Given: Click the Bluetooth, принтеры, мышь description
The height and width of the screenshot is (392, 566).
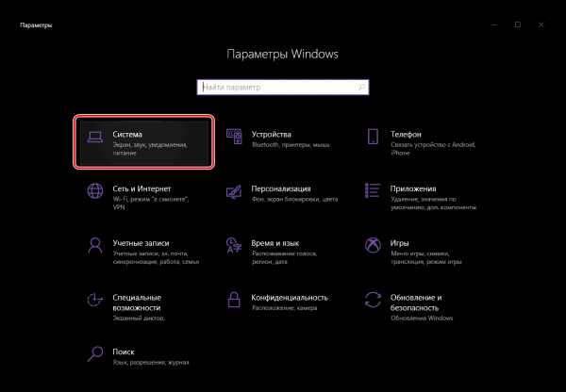Looking at the screenshot, I should pyautogui.click(x=291, y=144).
